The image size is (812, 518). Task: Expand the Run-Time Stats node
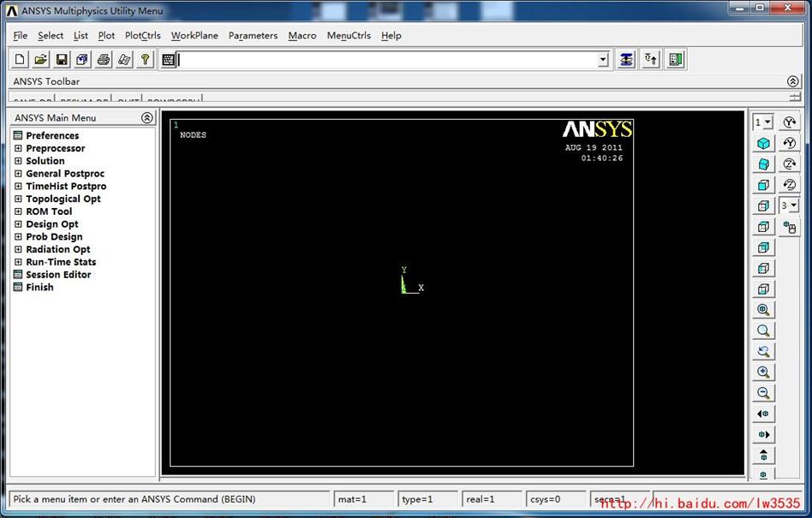[x=18, y=262]
